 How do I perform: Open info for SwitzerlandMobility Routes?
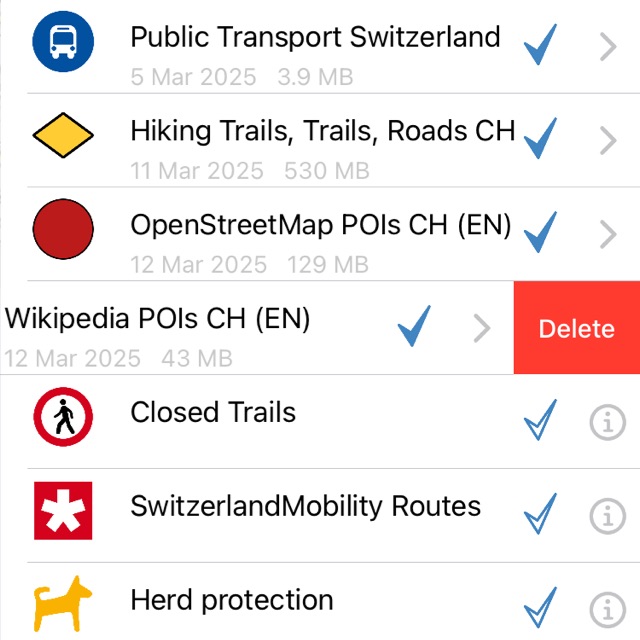point(607,516)
